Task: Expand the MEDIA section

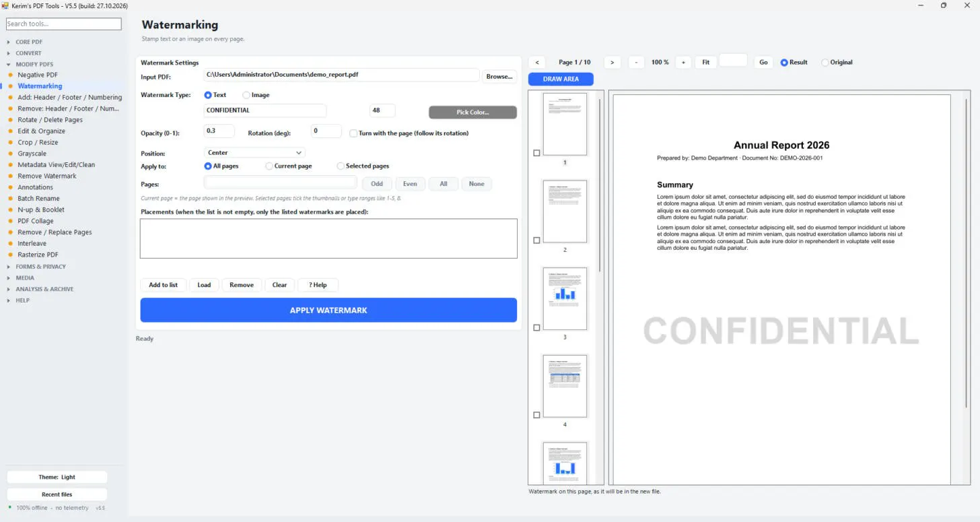Action: click(25, 278)
